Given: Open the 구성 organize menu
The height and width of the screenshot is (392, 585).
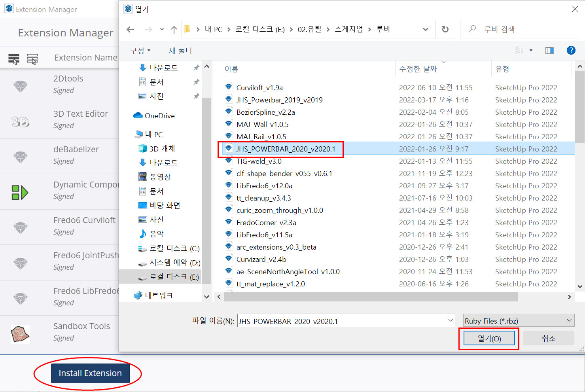Looking at the screenshot, I should pyautogui.click(x=140, y=51).
